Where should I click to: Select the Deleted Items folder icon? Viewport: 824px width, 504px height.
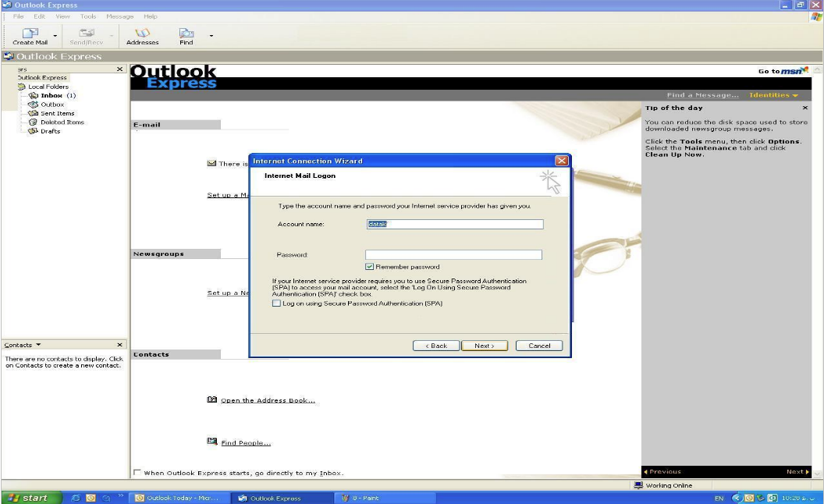pyautogui.click(x=34, y=122)
